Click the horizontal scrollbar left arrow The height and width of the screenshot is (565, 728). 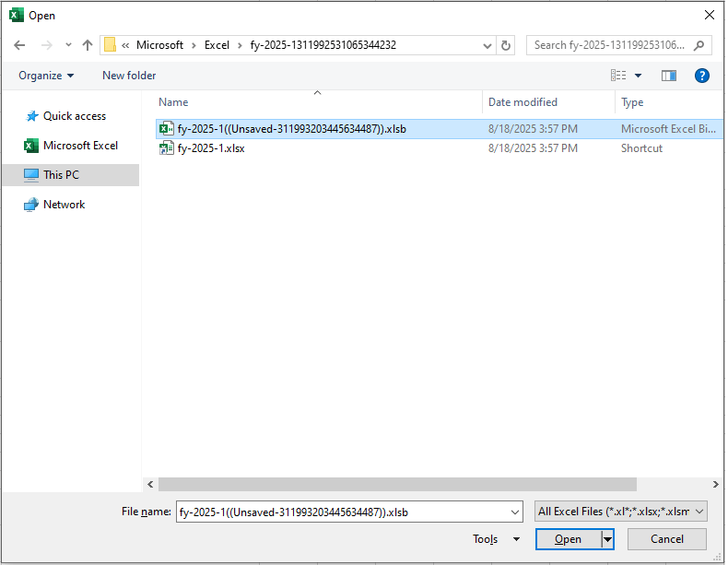[x=150, y=484]
